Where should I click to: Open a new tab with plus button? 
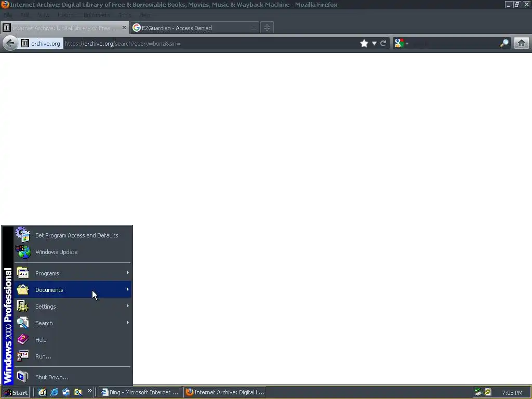click(x=267, y=28)
